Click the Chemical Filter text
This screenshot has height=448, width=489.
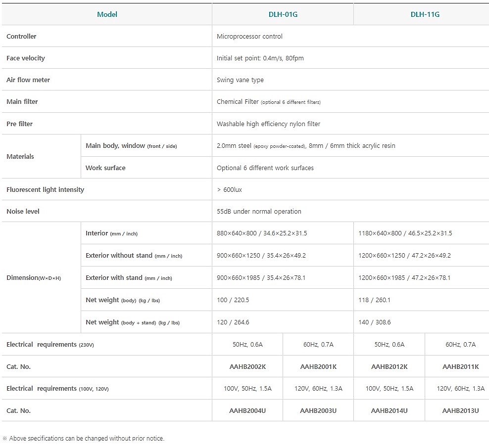coord(238,101)
